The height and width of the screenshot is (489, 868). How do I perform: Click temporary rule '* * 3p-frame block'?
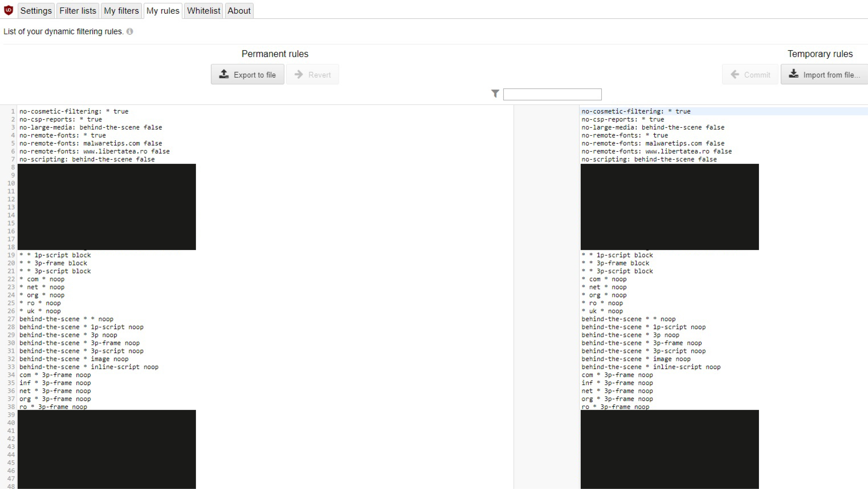coord(615,263)
